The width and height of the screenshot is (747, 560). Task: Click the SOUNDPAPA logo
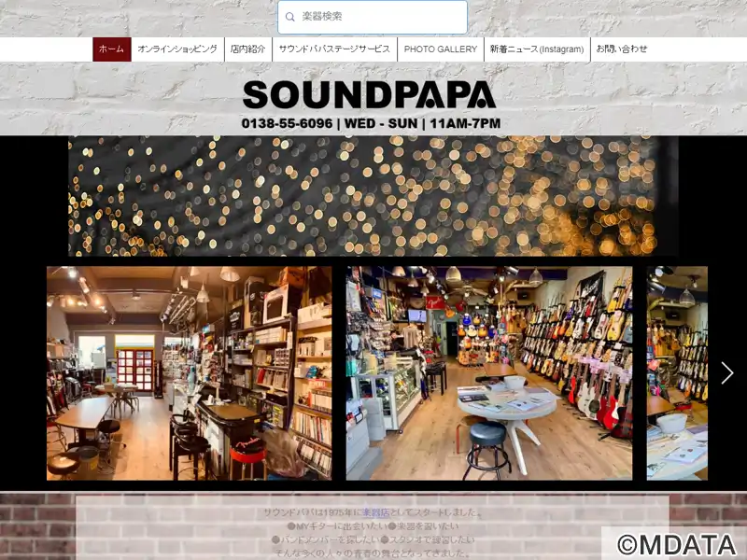[369, 95]
